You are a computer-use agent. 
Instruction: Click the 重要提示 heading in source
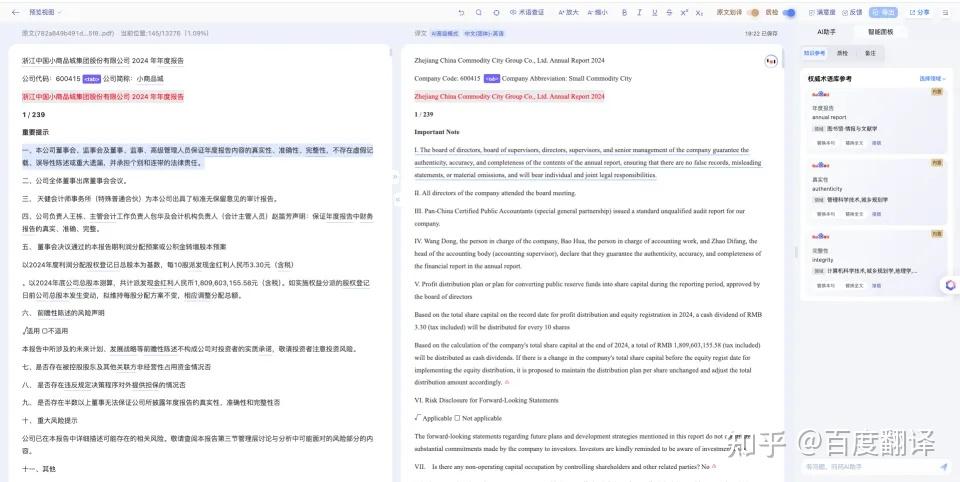(36, 132)
